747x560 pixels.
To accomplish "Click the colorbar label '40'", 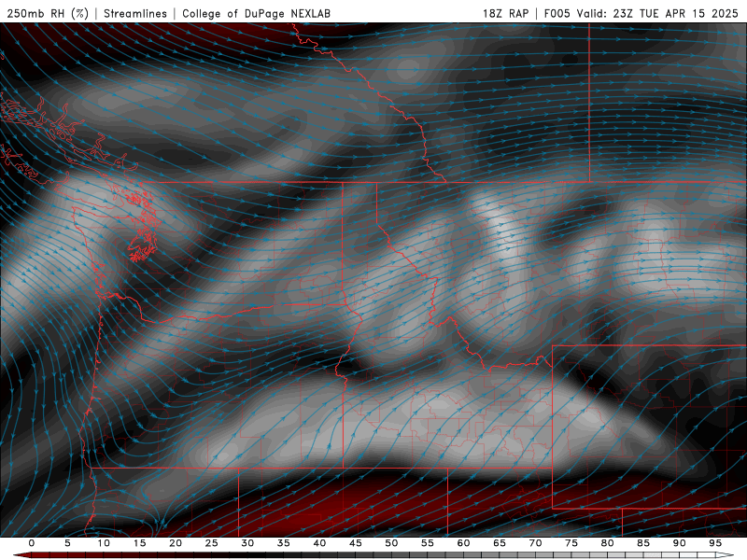I will tap(319, 543).
